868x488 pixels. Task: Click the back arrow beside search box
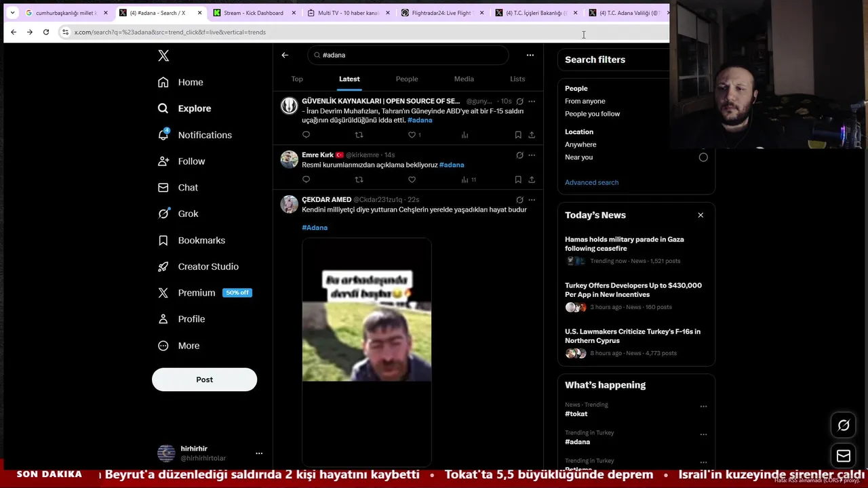click(285, 55)
